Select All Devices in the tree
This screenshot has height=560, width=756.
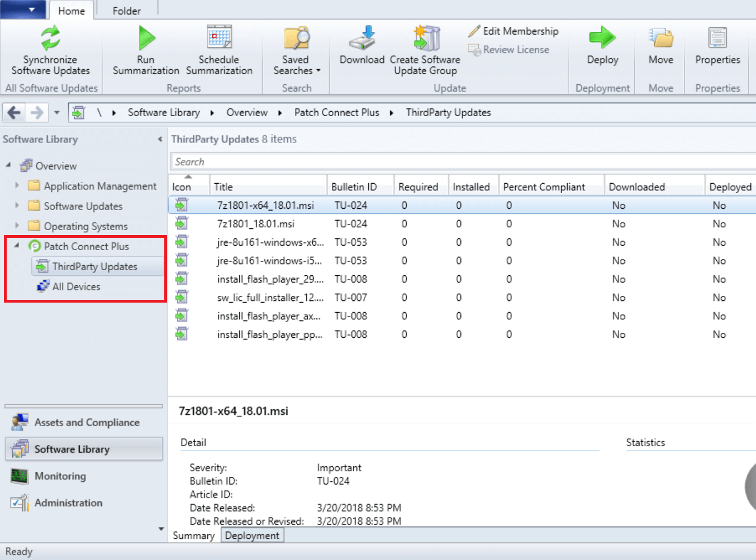click(76, 286)
